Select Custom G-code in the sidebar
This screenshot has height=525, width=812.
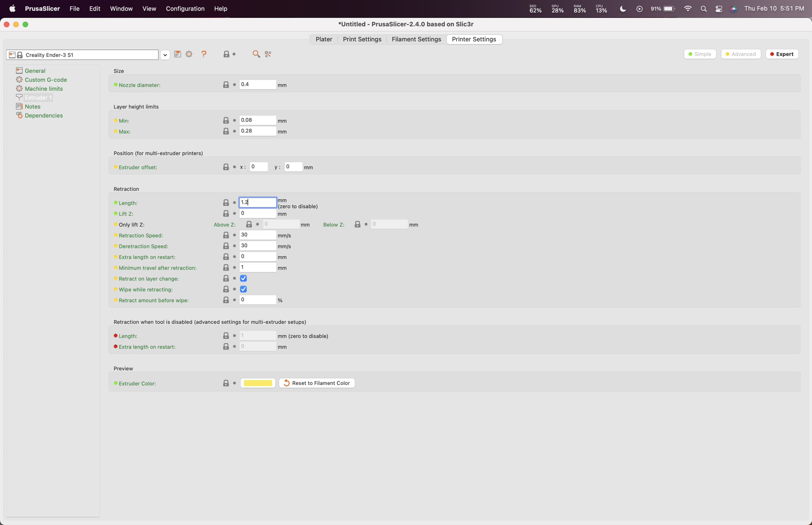pyautogui.click(x=46, y=80)
